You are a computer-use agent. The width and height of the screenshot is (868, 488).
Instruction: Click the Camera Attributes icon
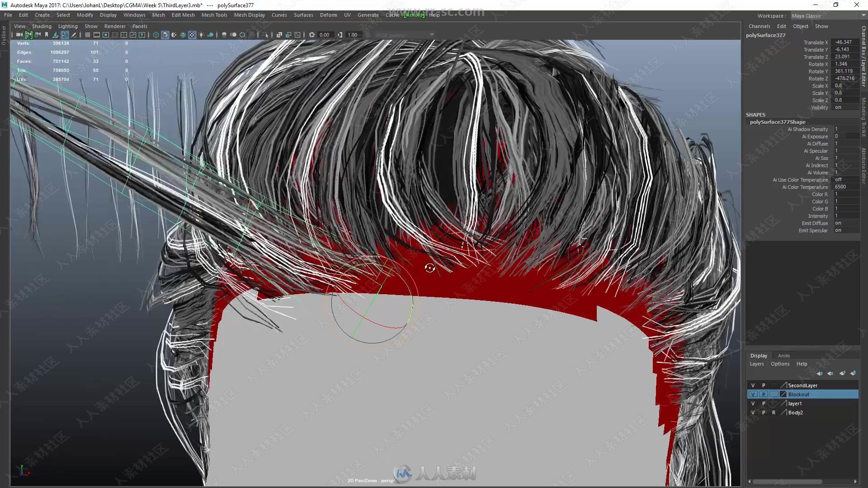pos(38,35)
